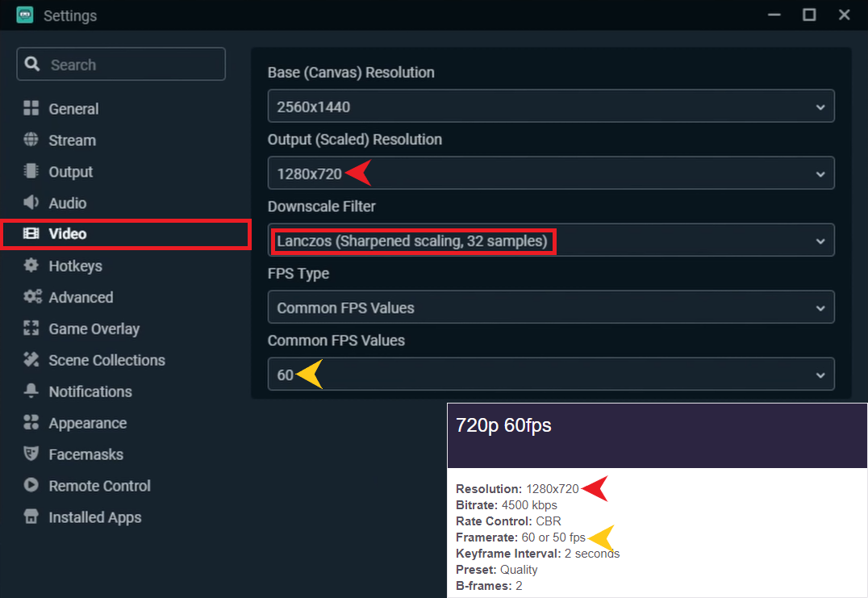This screenshot has height=598, width=868.
Task: Open Advanced settings section
Action: (x=81, y=297)
